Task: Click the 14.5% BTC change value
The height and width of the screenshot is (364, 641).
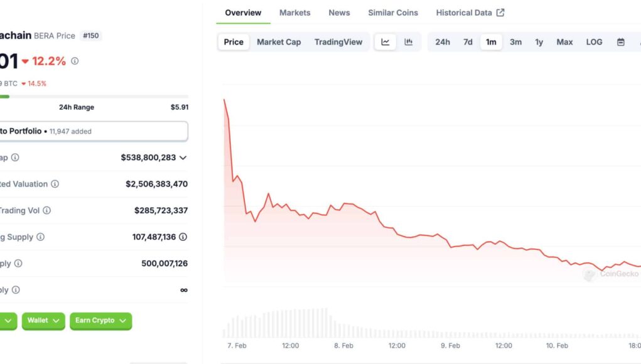Action: [x=37, y=83]
